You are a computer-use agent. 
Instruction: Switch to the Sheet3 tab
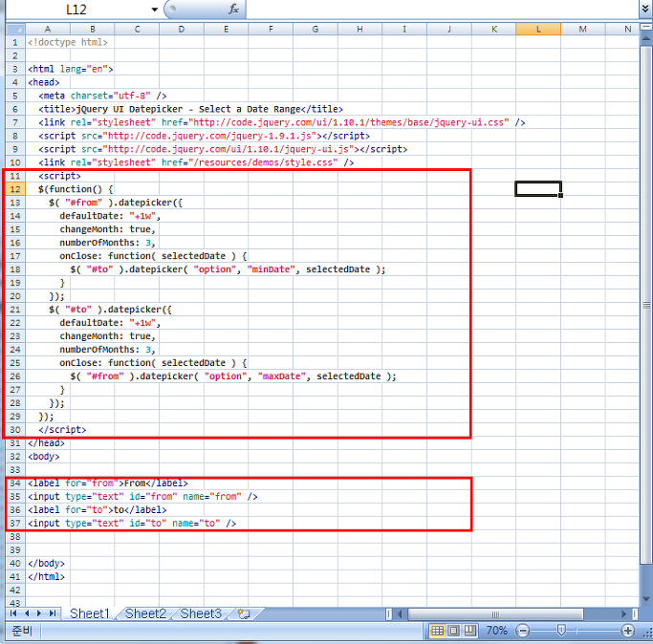click(x=201, y=613)
